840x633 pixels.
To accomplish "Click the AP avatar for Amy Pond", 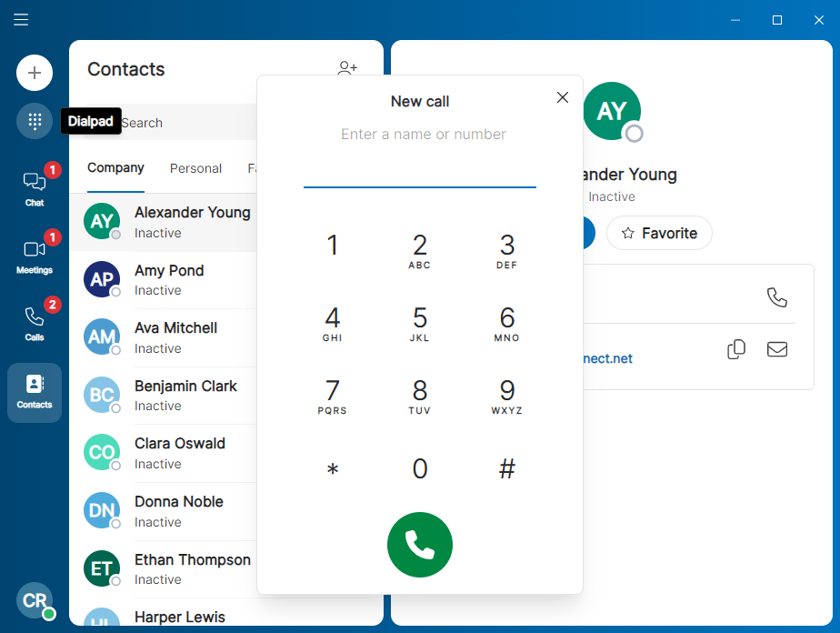I will pos(102,279).
